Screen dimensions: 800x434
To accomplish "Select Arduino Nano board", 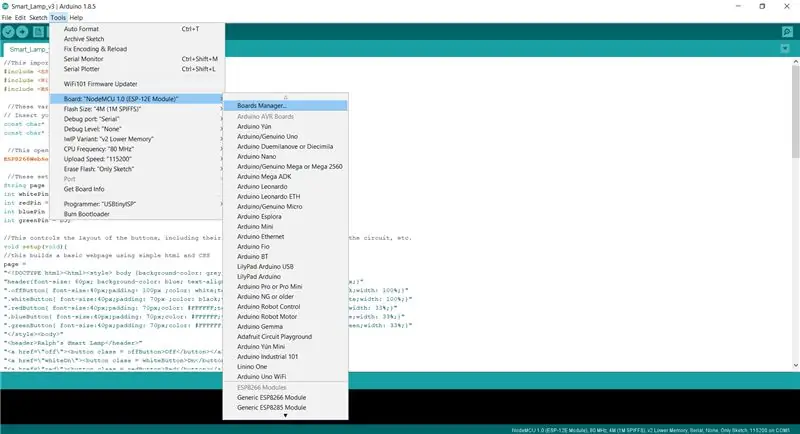I will click(286, 157).
